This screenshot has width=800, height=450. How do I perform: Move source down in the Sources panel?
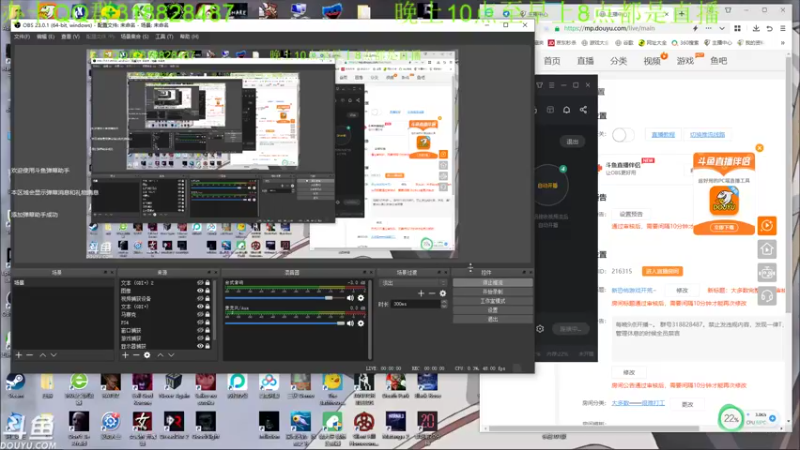171,355
